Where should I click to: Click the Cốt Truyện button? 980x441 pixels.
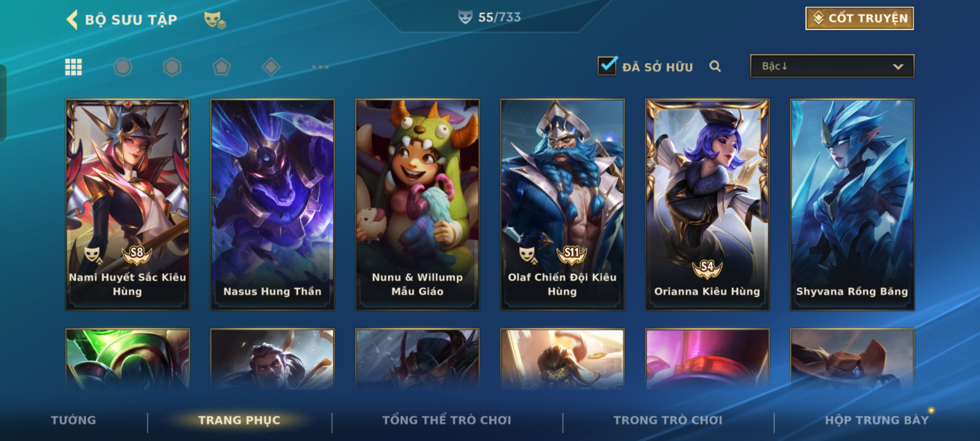(x=860, y=18)
